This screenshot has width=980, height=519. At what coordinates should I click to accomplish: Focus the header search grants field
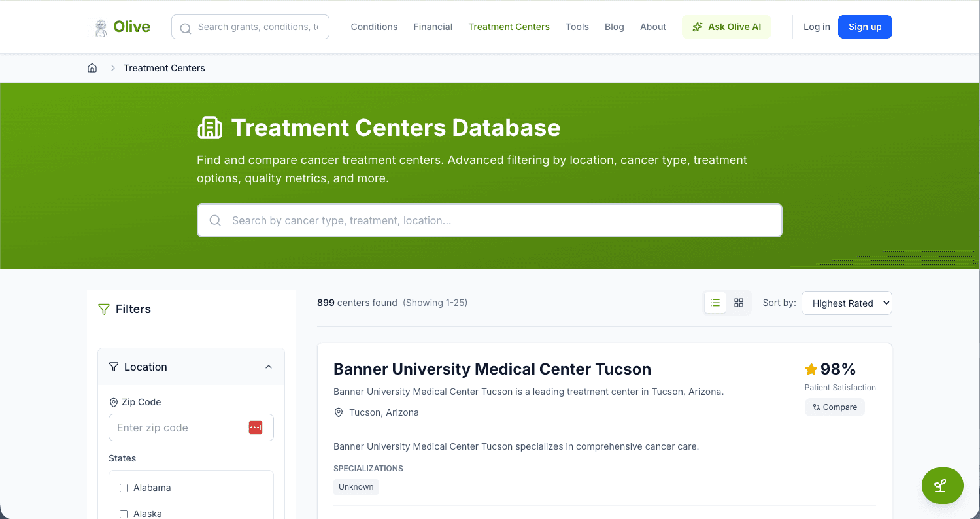(250, 27)
